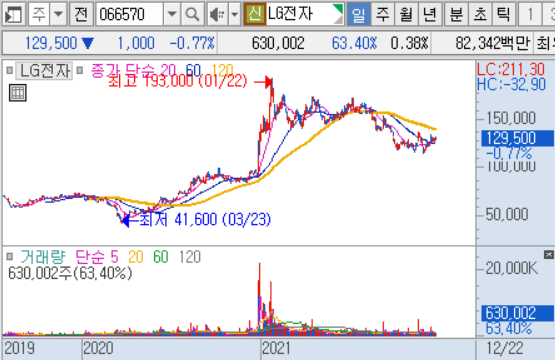Switch to the 일 daily chart tab

click(359, 15)
